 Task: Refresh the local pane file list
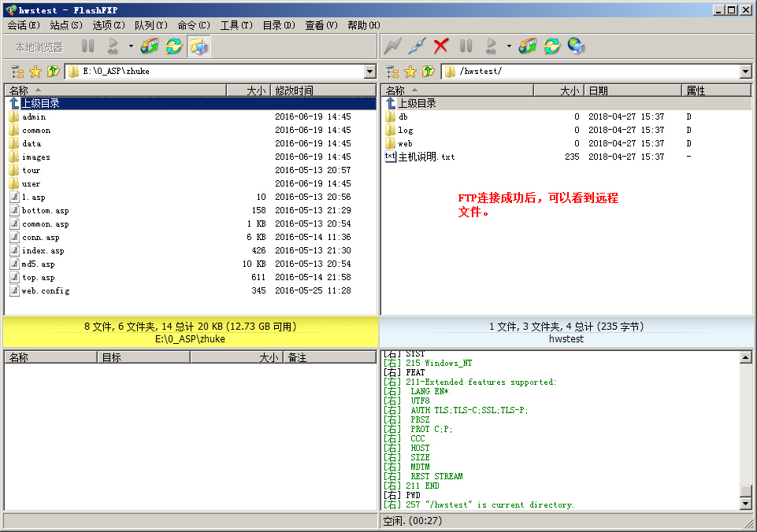click(173, 46)
